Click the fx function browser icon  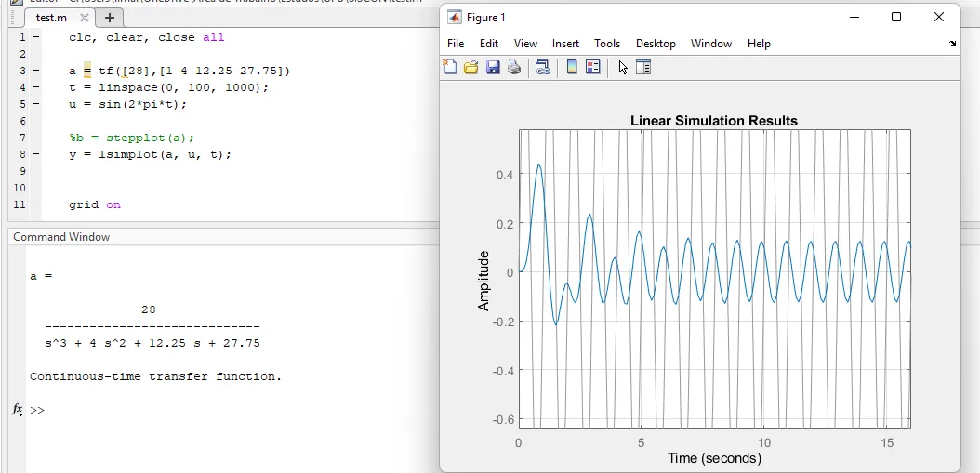click(x=18, y=410)
